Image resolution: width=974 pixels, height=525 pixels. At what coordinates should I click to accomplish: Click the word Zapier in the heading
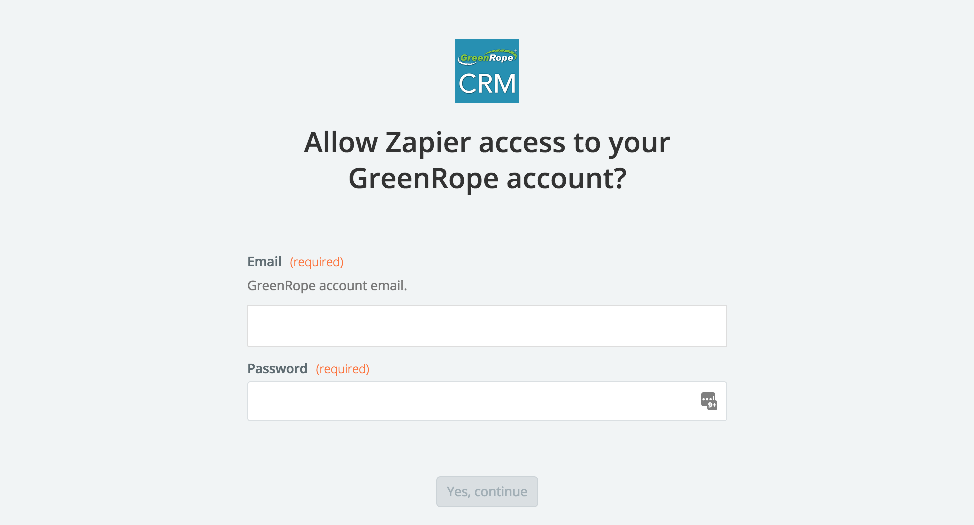(427, 144)
